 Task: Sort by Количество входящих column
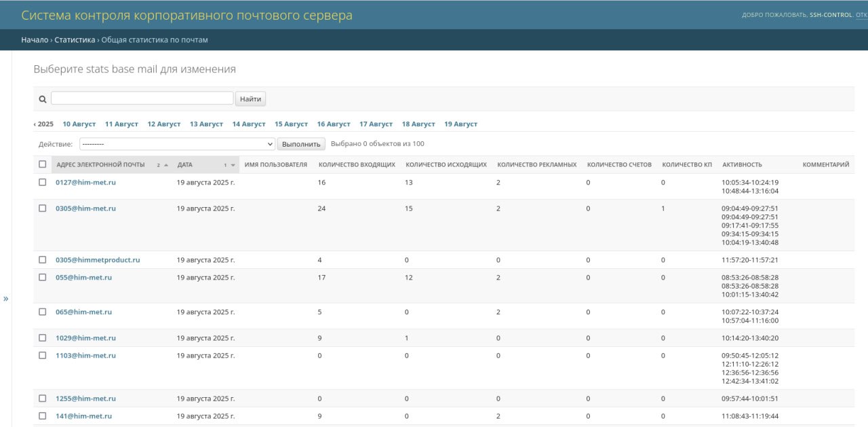click(x=357, y=165)
